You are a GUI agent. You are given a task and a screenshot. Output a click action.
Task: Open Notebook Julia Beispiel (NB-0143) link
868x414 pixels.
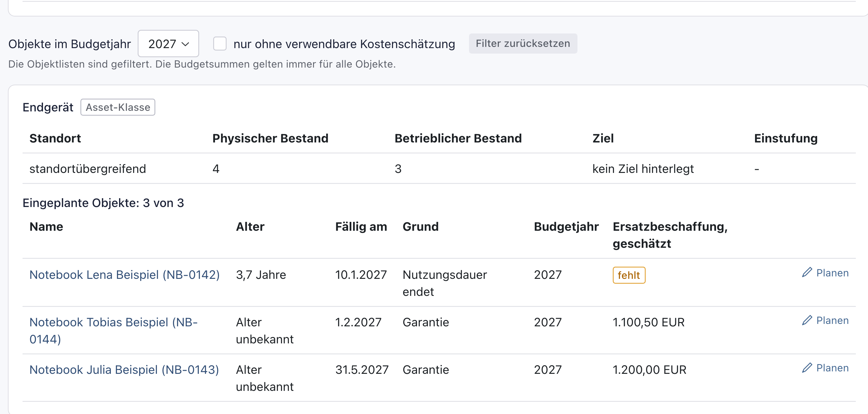[124, 370]
